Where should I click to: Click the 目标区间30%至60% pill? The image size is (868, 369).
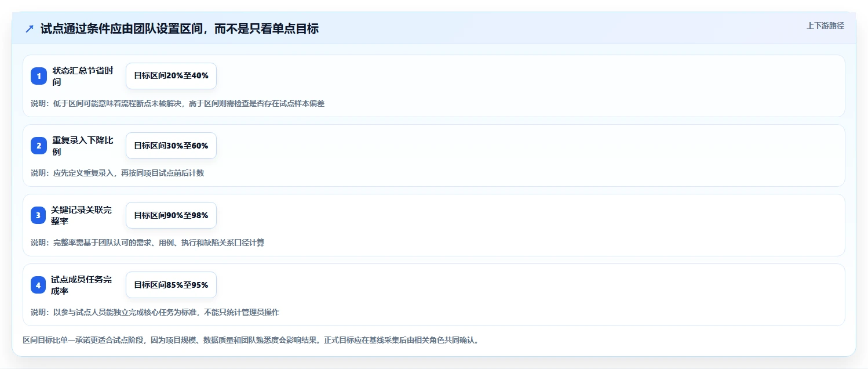point(171,146)
